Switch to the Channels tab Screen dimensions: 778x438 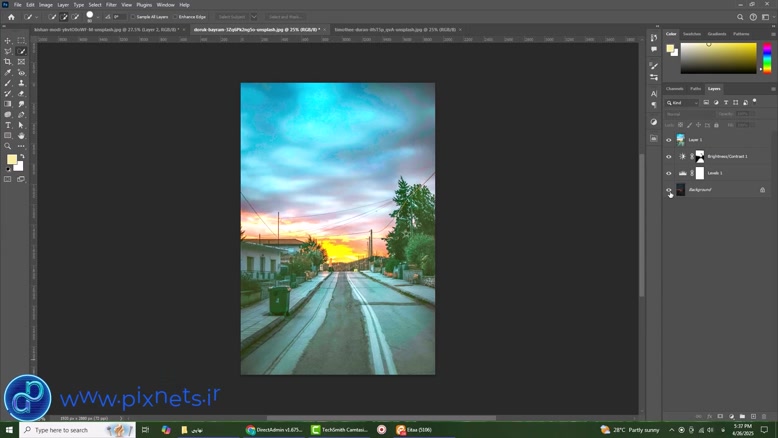tap(674, 89)
